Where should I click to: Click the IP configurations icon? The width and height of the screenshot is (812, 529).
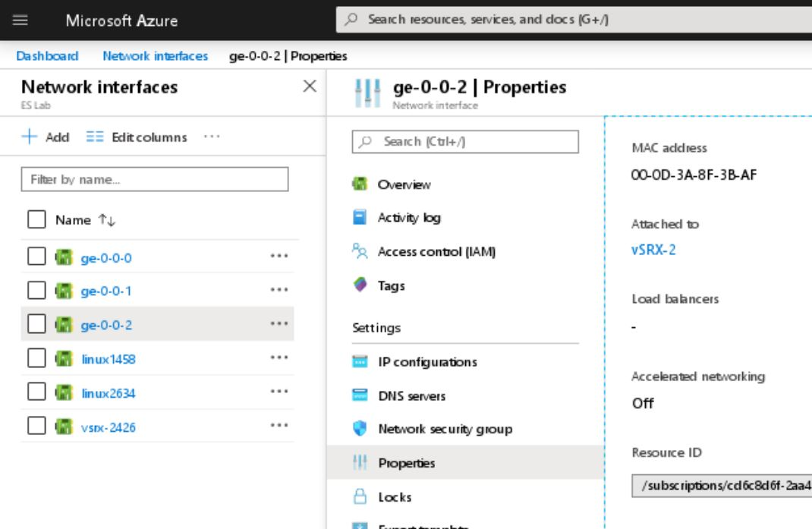click(x=360, y=361)
